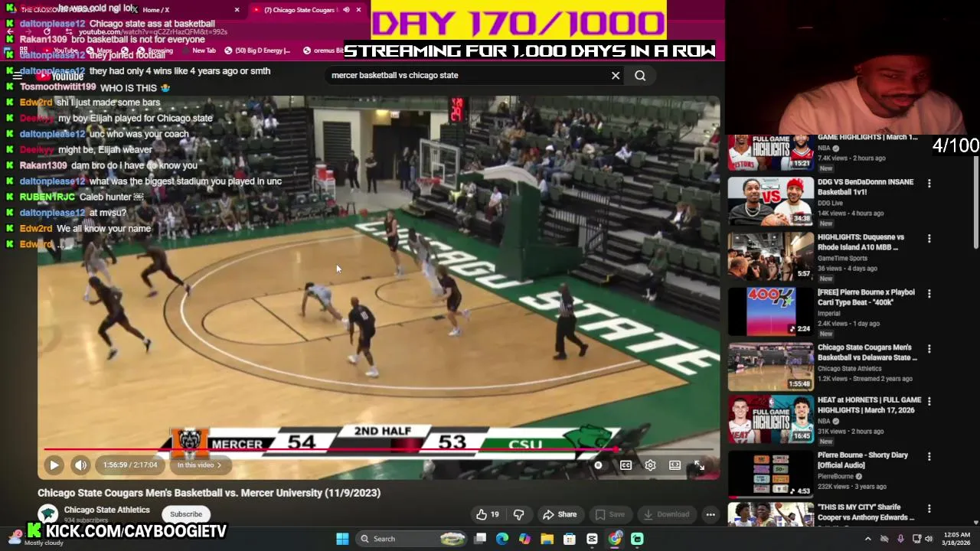Viewport: 980px width, 551px height.
Task: Show hidden system tray icons chevron
Action: [x=867, y=539]
